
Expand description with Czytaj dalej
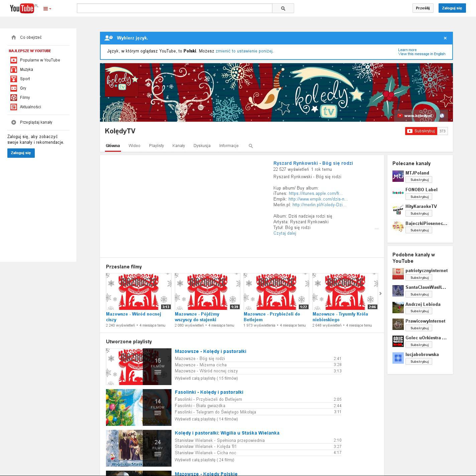point(284,233)
